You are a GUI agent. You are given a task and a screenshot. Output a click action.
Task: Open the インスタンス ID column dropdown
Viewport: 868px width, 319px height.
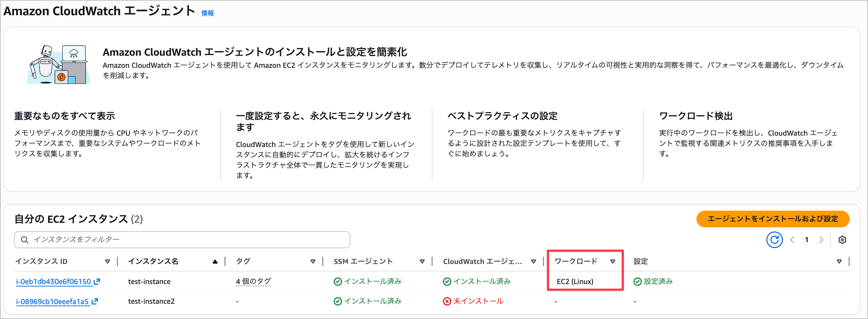point(108,262)
